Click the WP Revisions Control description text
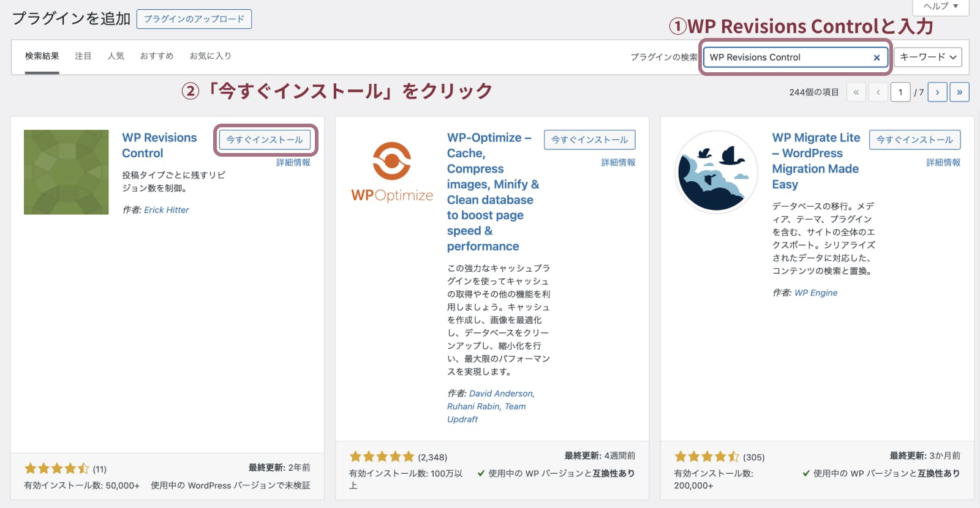This screenshot has width=980, height=508. tap(174, 182)
